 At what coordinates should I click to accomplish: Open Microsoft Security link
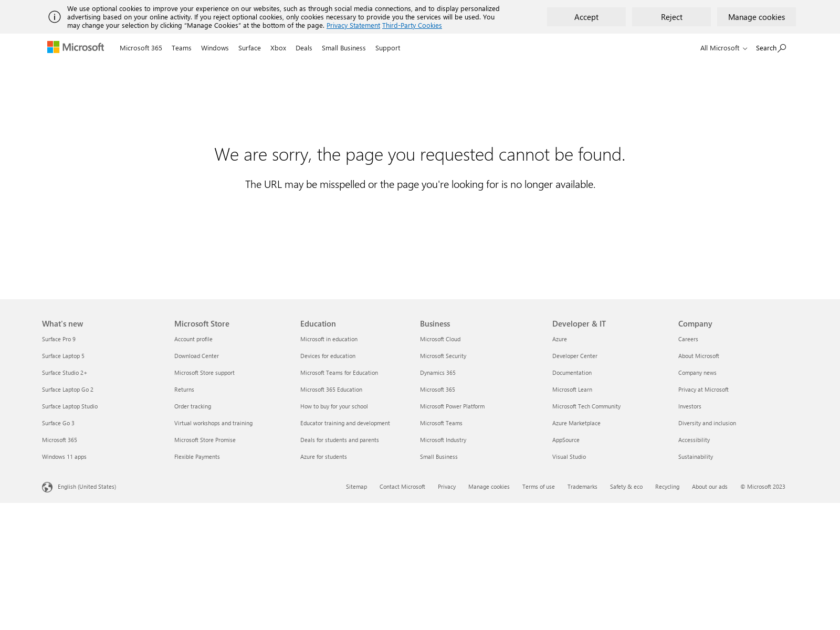click(443, 356)
